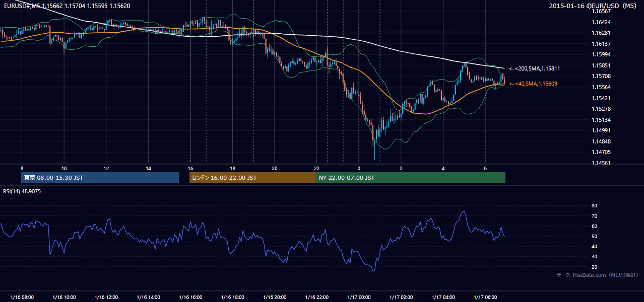Click bottom time label 1/16 16:00
The height and width of the screenshot is (302, 644).
(x=190, y=297)
